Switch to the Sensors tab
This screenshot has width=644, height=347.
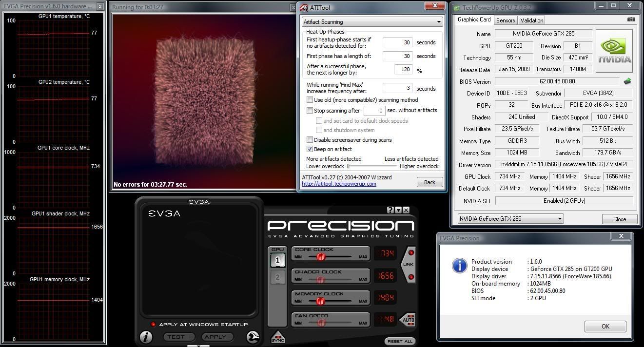coord(505,20)
